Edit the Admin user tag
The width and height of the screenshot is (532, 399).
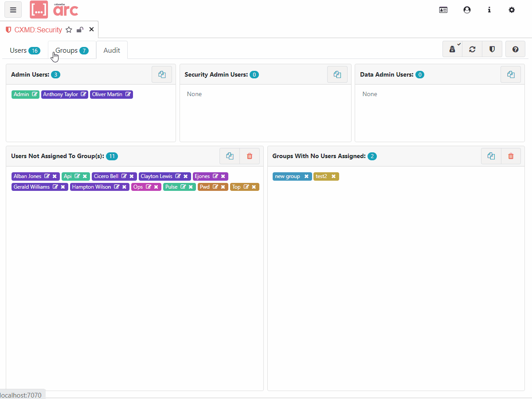click(x=35, y=94)
